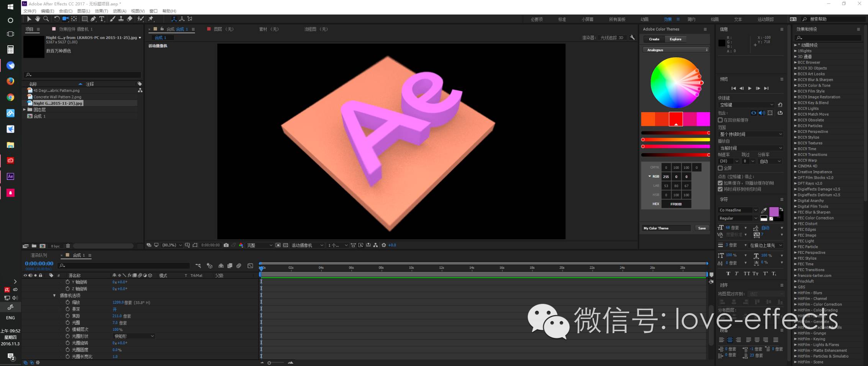This screenshot has height=366, width=868.
Task: Open 光圈形状 快矩形 dropdown
Action: pyautogui.click(x=134, y=336)
